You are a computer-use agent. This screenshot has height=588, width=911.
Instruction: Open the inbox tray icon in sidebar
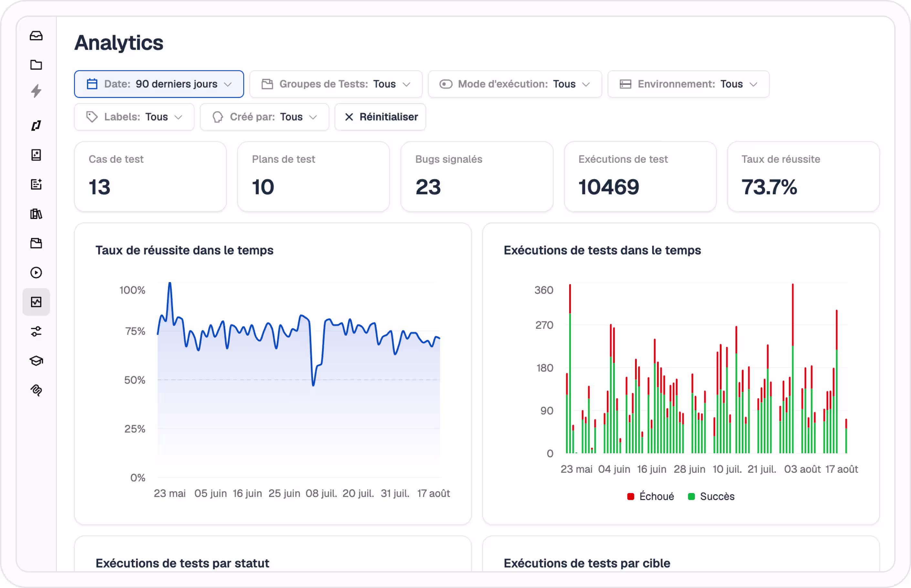point(36,36)
